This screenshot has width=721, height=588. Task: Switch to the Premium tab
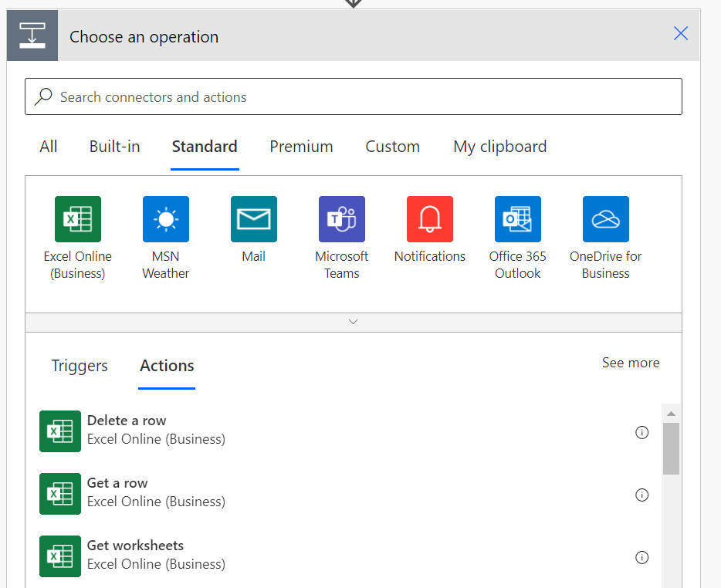301,147
